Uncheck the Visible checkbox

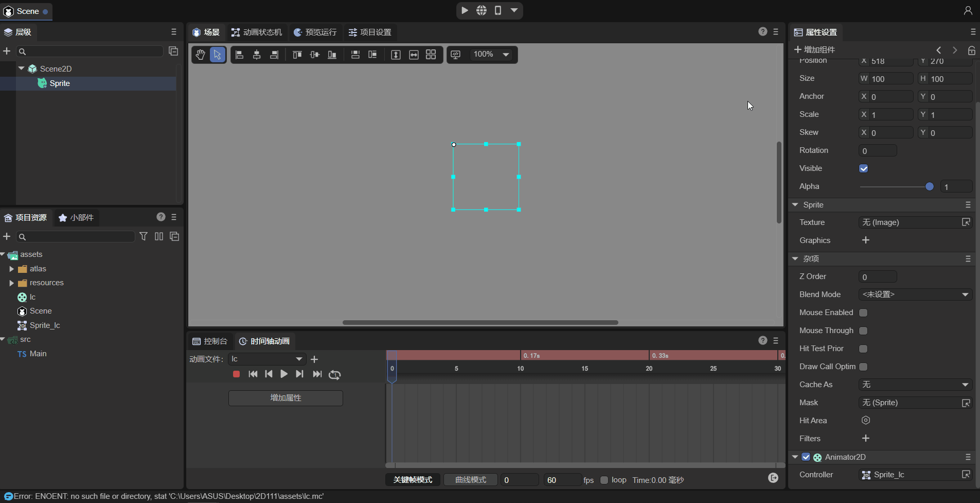click(x=864, y=168)
